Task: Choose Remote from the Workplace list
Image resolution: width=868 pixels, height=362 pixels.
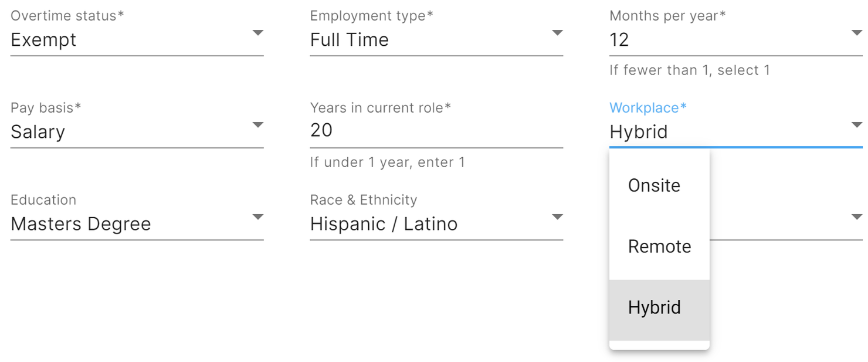Action: [659, 247]
